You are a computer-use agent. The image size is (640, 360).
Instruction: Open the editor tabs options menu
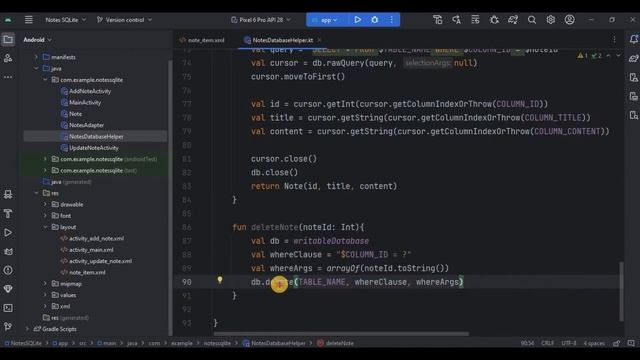point(614,40)
